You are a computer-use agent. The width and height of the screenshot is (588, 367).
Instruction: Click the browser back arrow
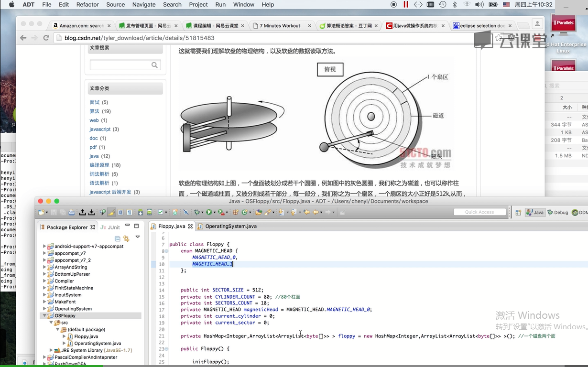pos(23,38)
